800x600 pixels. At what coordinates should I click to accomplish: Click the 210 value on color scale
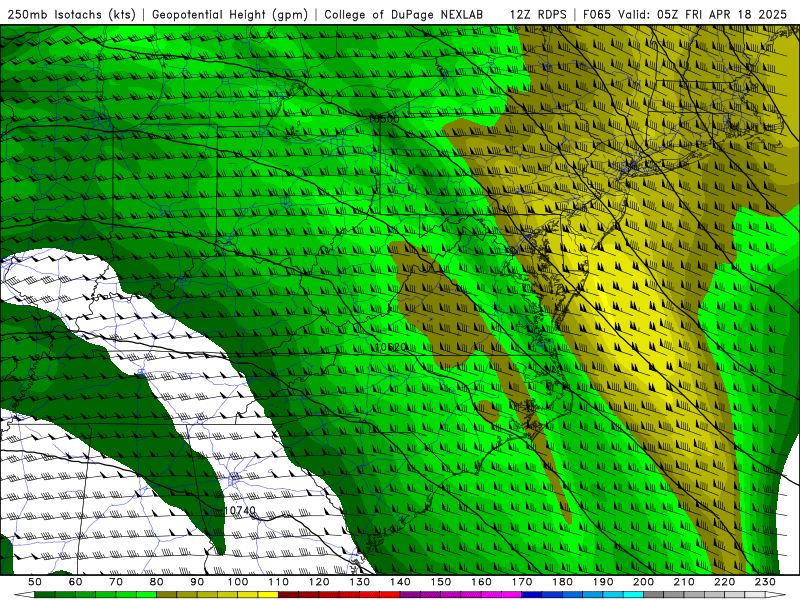(x=684, y=582)
